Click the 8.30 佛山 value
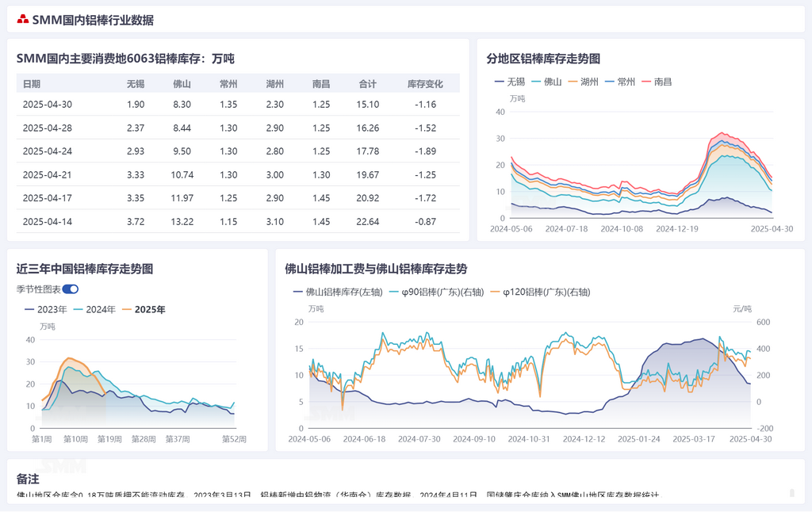This screenshot has width=812, height=512. [182, 105]
